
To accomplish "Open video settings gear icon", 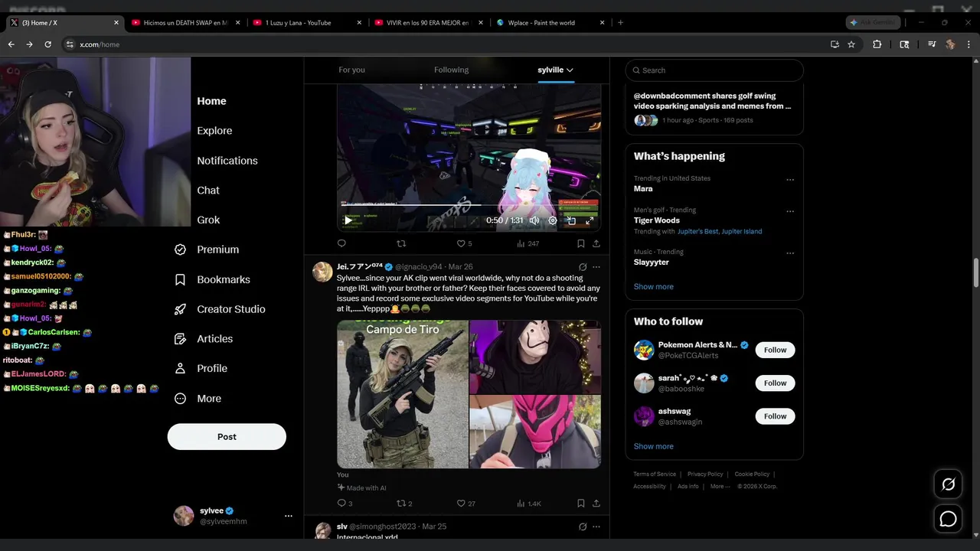I will point(553,220).
